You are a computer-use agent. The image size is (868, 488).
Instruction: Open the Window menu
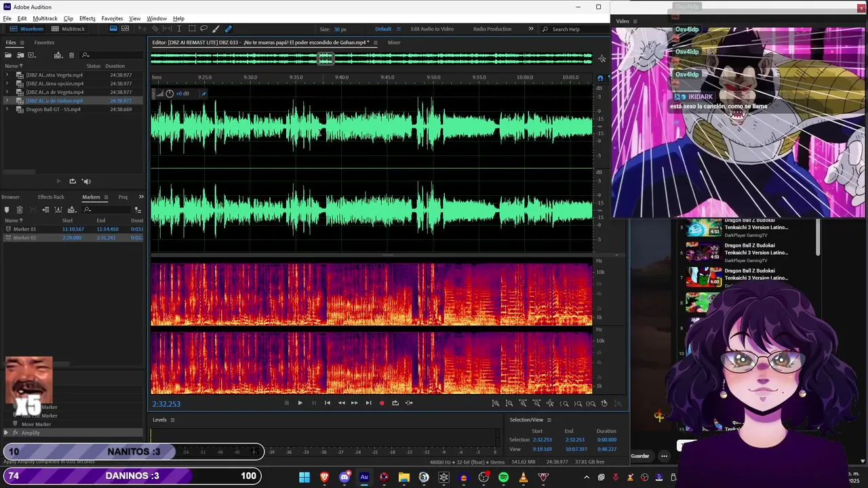pos(157,18)
